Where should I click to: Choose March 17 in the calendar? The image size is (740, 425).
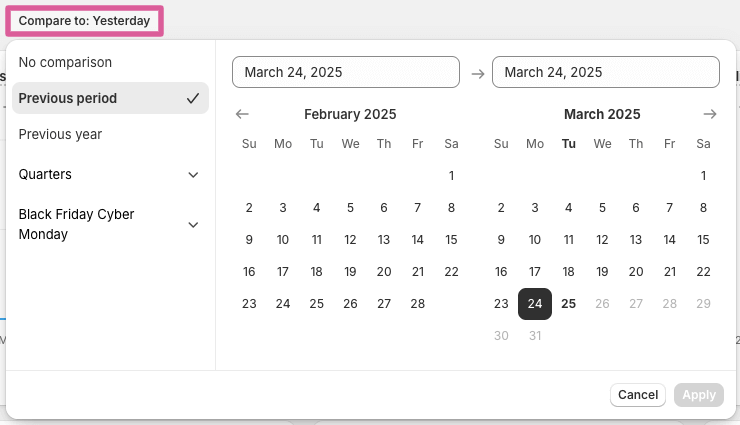(535, 272)
